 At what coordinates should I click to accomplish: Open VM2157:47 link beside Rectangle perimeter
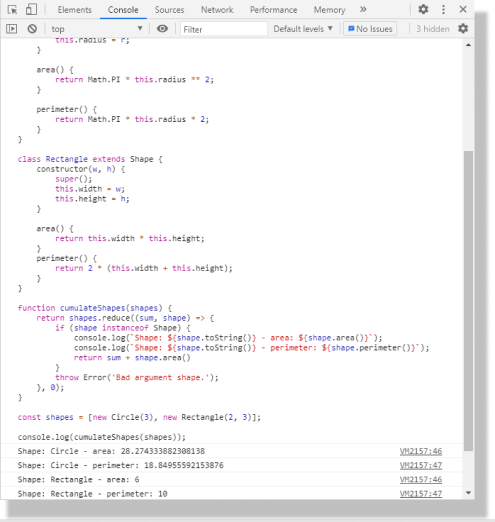[421, 494]
